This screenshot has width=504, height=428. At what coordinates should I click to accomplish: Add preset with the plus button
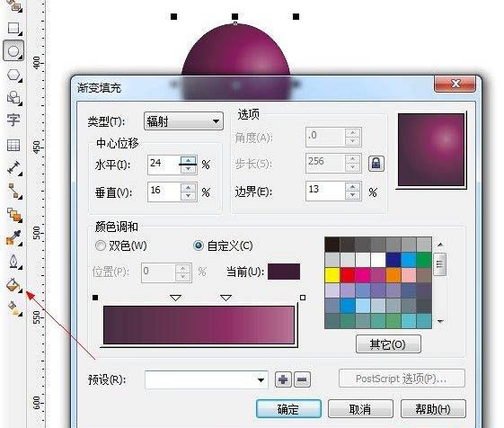(283, 379)
